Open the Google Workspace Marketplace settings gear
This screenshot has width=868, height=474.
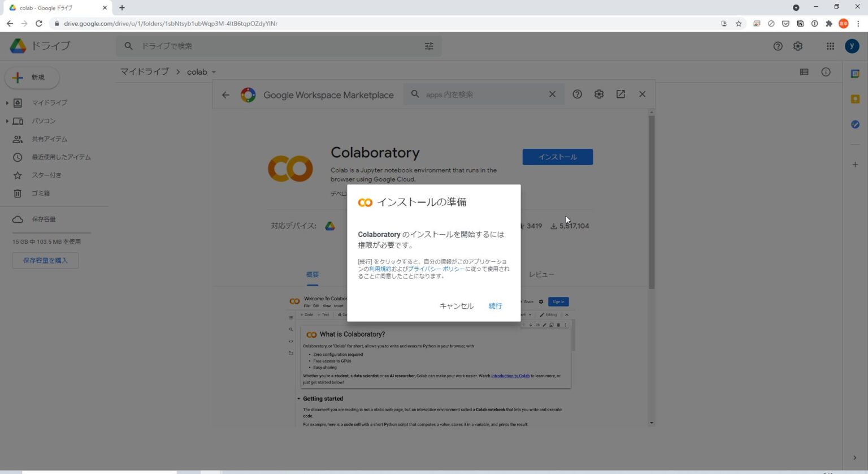pos(598,94)
